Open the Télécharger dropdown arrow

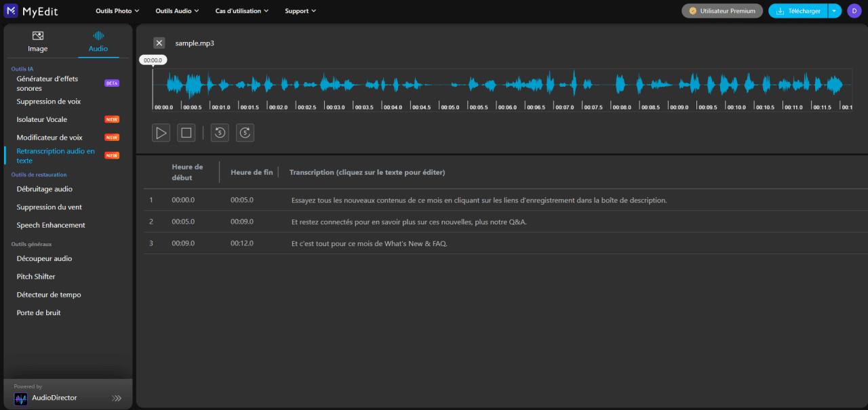click(835, 11)
